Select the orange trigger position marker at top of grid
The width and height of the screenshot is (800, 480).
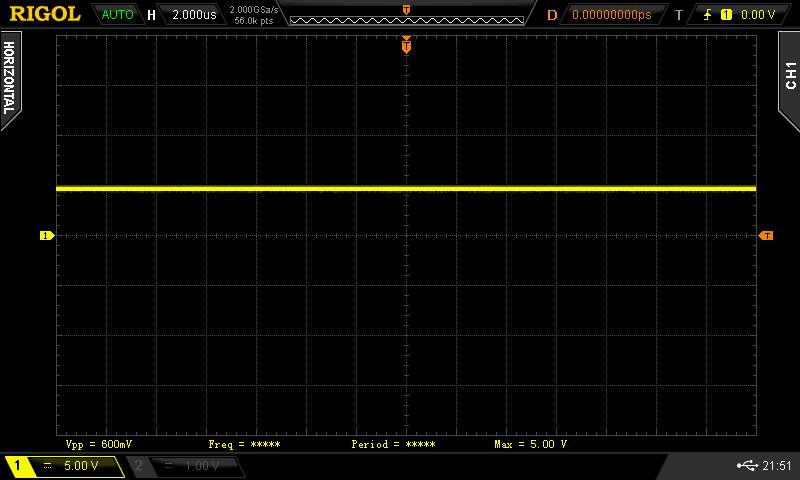pos(406,45)
